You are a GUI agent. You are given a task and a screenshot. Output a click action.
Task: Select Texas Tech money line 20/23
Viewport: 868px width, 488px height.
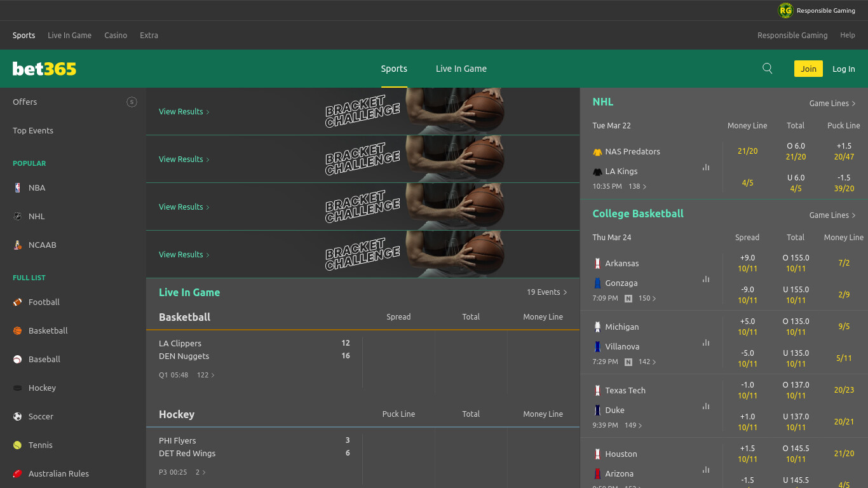coord(844,390)
